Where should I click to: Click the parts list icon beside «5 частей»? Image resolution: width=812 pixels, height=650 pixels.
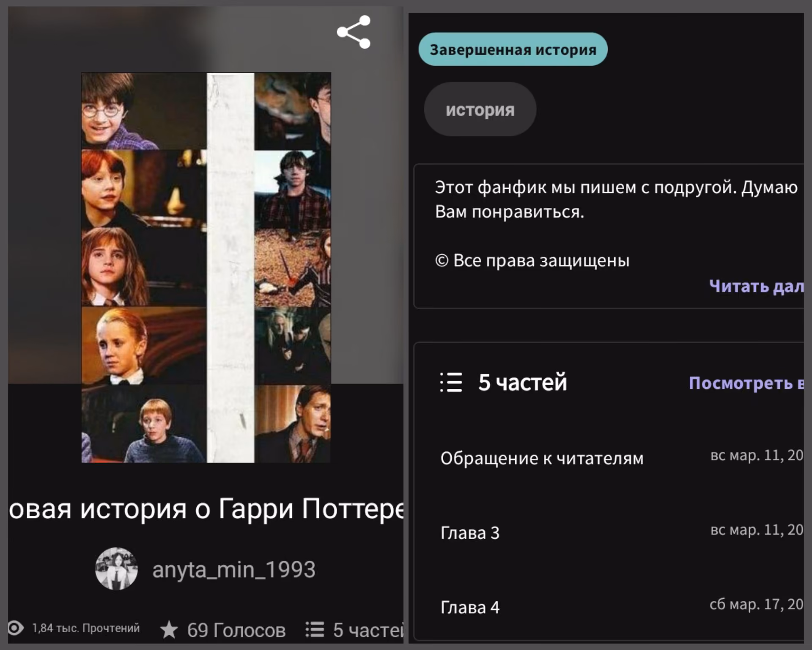(451, 382)
